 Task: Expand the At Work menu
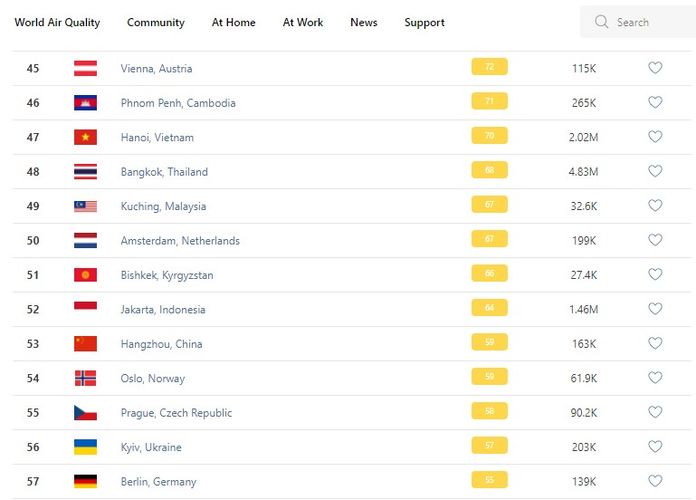tap(302, 22)
